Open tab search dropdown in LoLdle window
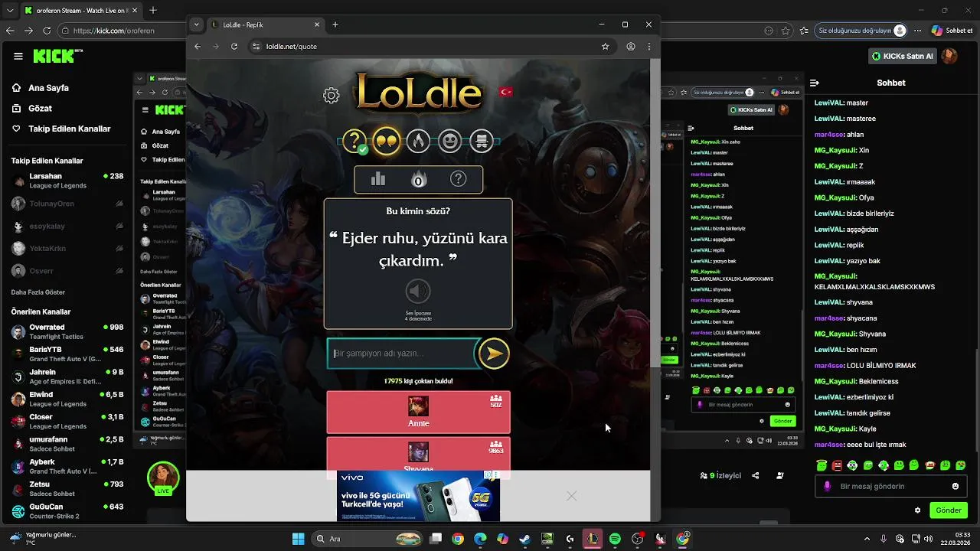This screenshot has height=551, width=980. pos(196,24)
